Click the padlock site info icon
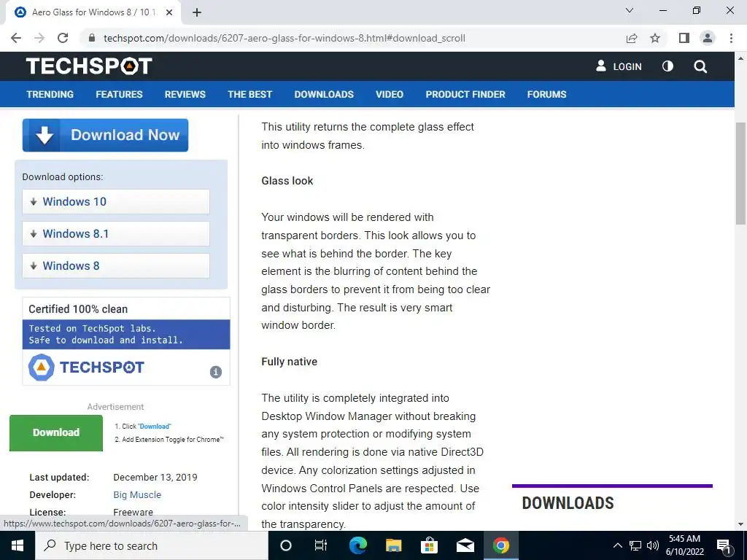The width and height of the screenshot is (747, 560). [x=92, y=38]
